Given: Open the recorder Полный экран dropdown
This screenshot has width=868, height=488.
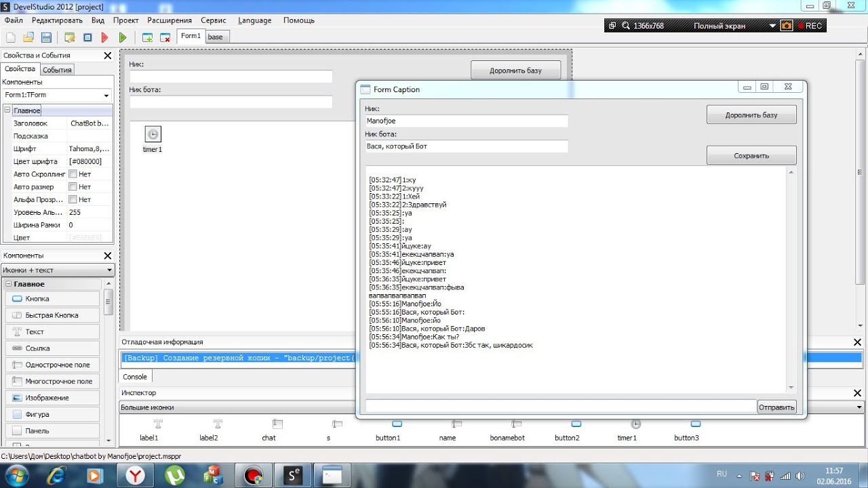Looking at the screenshot, I should [772, 26].
